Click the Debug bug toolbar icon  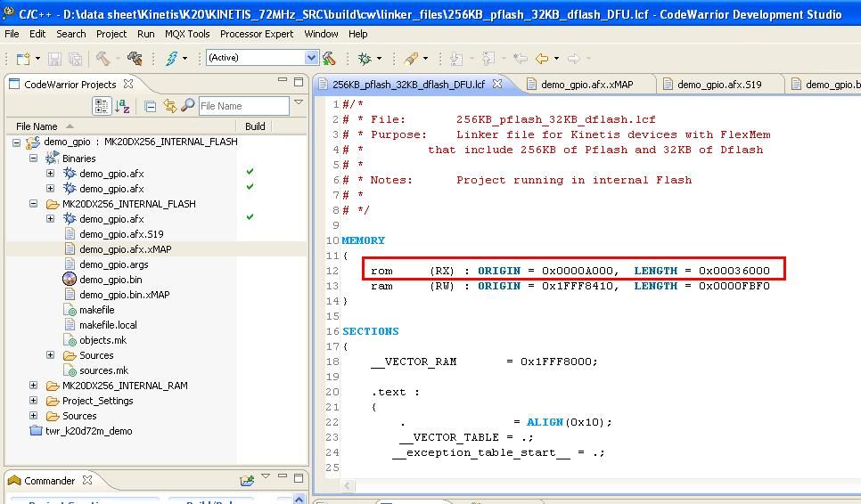[x=365, y=58]
